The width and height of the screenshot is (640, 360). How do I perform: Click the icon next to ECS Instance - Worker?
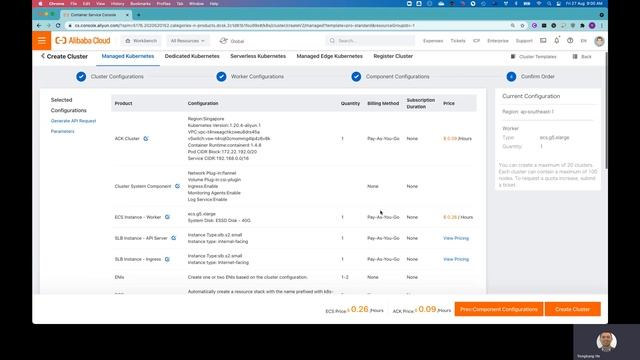tap(167, 217)
